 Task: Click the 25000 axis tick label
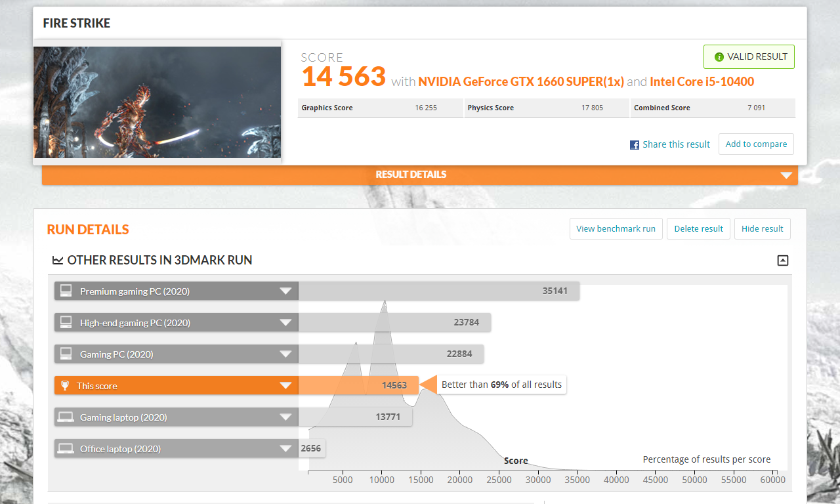point(499,480)
